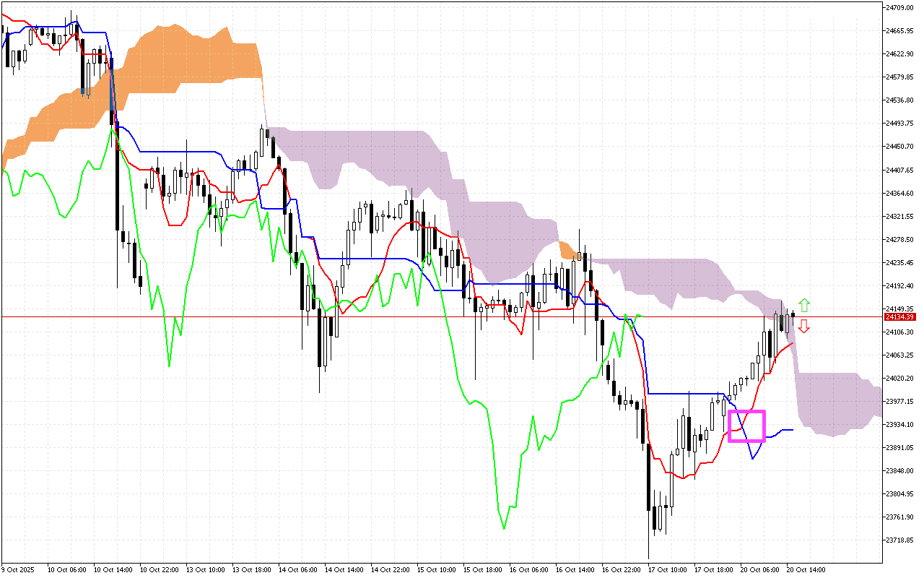Image resolution: width=924 pixels, height=578 pixels.
Task: Click the red down arrow marker
Action: click(803, 327)
